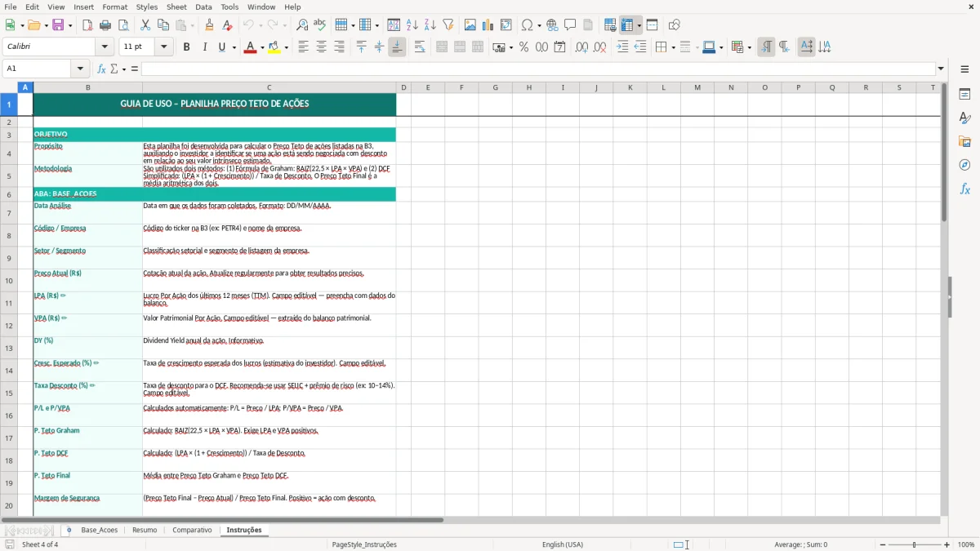Expand the Font Color dropdown arrow
This screenshot has height=551, width=980.
[261, 47]
